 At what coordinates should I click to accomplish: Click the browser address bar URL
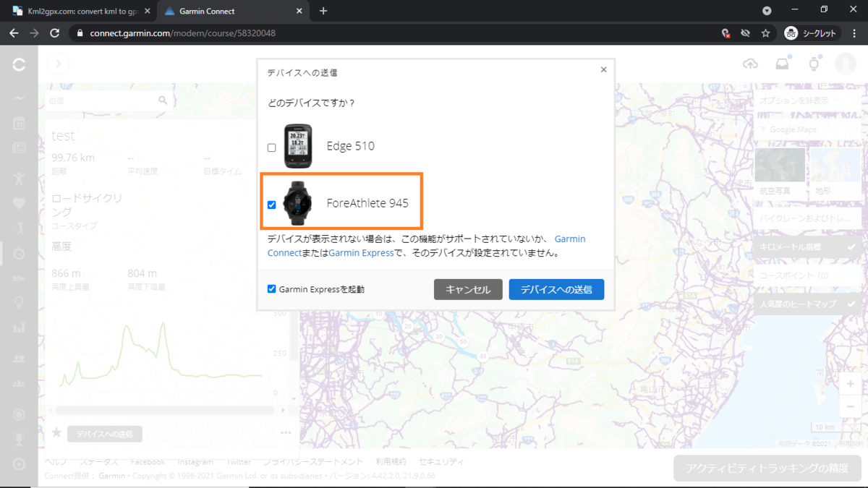[182, 33]
